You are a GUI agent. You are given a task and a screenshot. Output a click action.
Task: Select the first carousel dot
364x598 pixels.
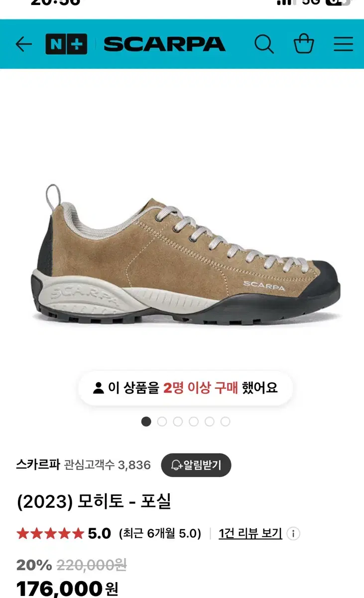[x=146, y=422]
